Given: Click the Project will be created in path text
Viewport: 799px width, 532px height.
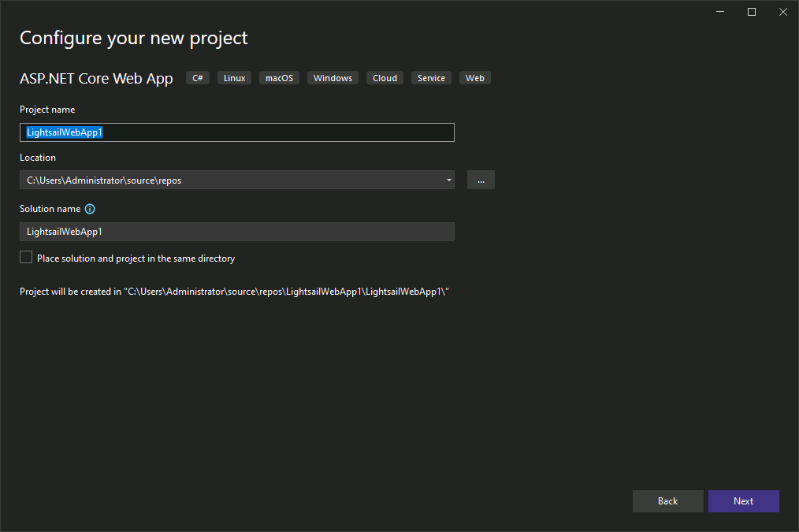Looking at the screenshot, I should (x=234, y=292).
